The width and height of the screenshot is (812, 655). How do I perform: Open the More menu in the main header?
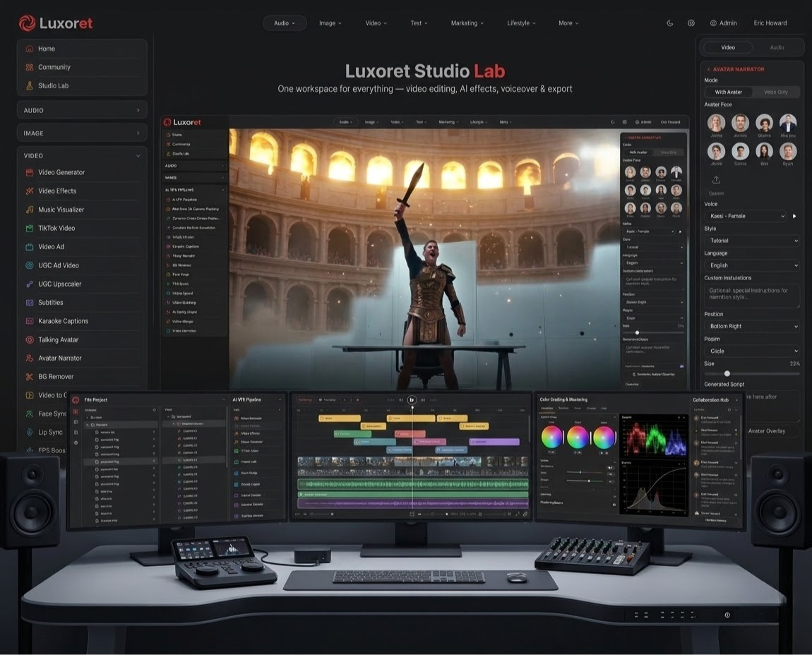pyautogui.click(x=568, y=23)
